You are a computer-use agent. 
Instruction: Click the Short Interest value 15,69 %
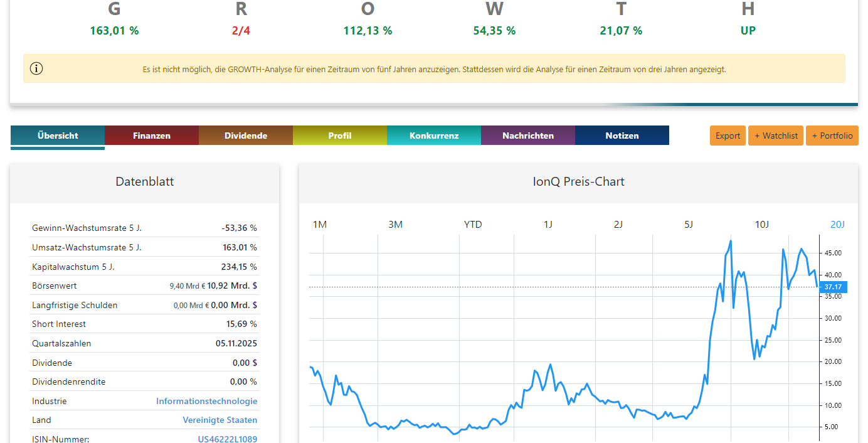point(241,324)
